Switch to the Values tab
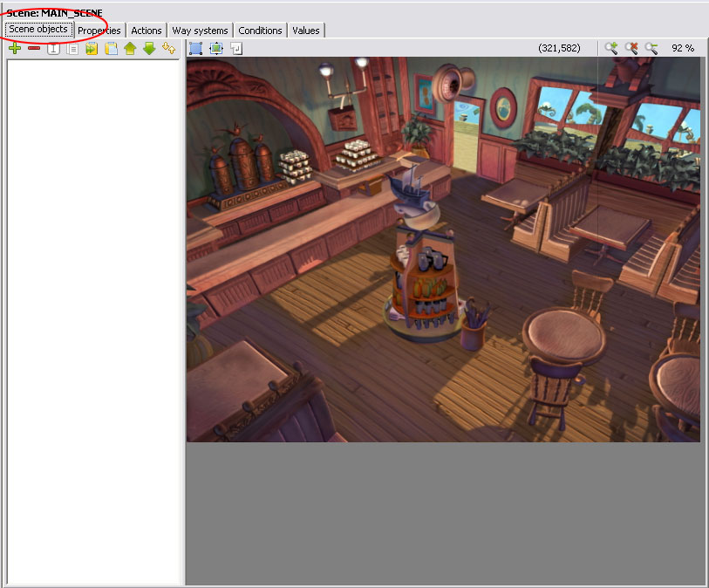 (306, 31)
